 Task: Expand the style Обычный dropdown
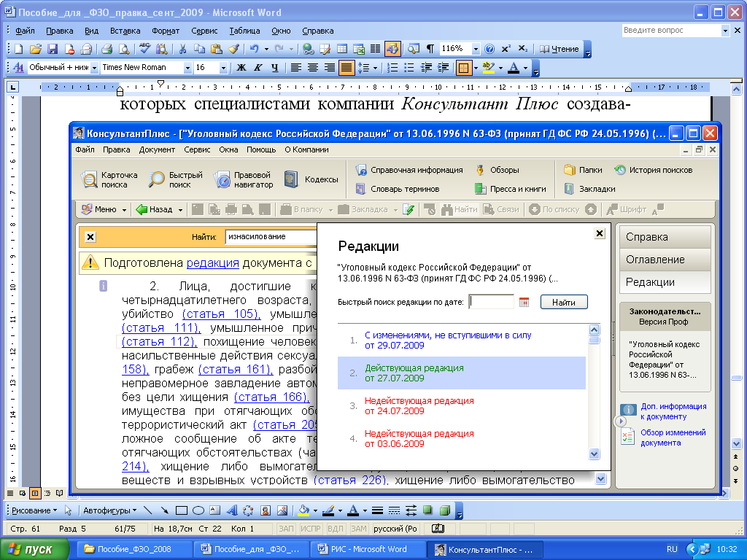94,68
